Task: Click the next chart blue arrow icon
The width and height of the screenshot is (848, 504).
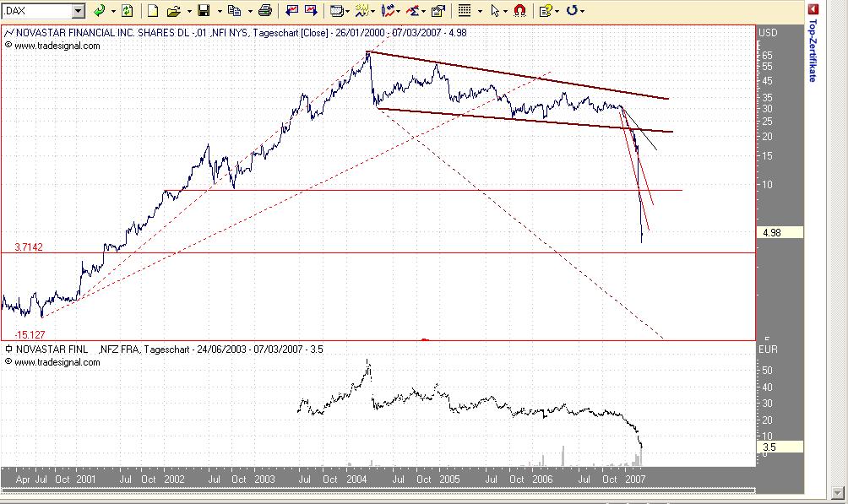Action: [x=311, y=10]
